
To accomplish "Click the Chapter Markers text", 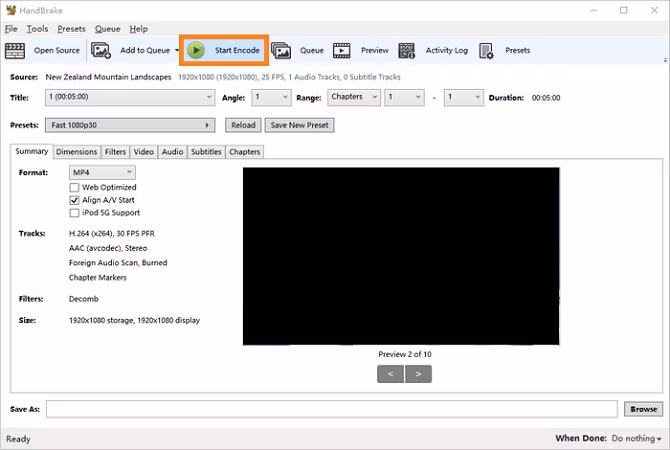I will [98, 277].
